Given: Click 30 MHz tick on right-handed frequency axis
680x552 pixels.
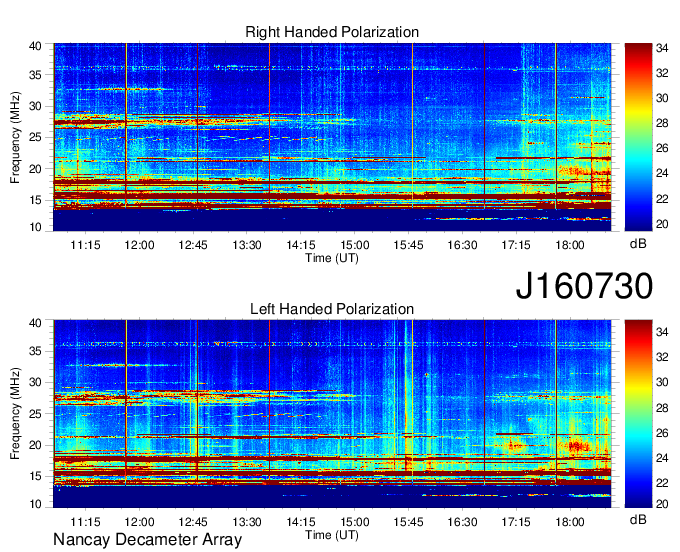Looking at the screenshot, I should [x=35, y=106].
